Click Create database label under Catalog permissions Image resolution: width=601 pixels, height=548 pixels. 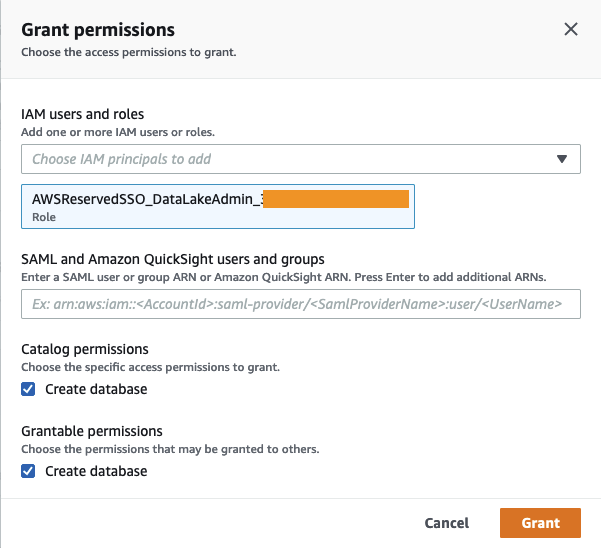(96, 389)
